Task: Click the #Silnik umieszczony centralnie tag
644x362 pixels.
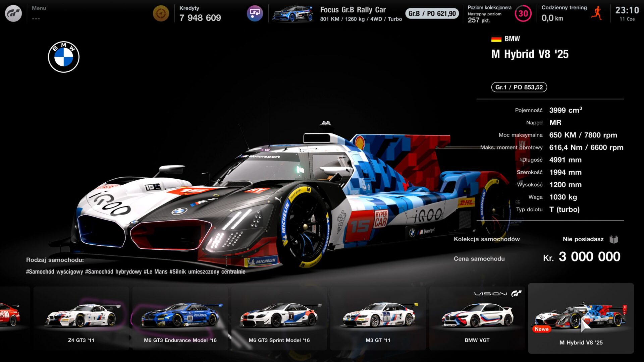Action: point(207,271)
